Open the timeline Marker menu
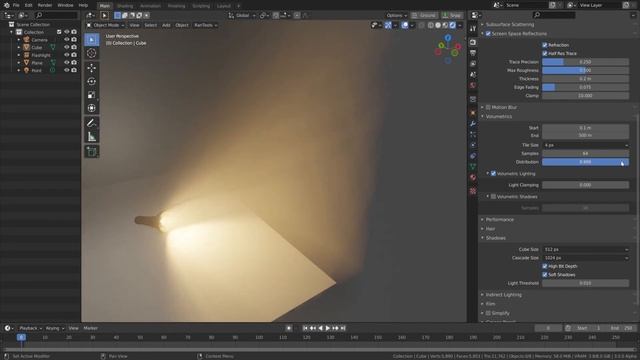This screenshot has height=360, width=640. (90, 328)
